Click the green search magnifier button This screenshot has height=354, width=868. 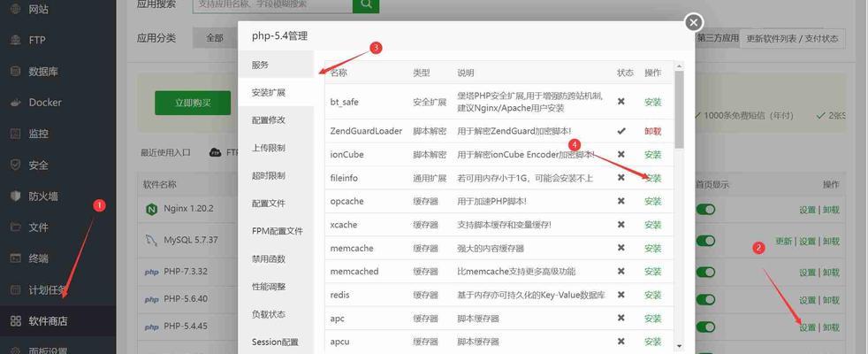[x=366, y=4]
